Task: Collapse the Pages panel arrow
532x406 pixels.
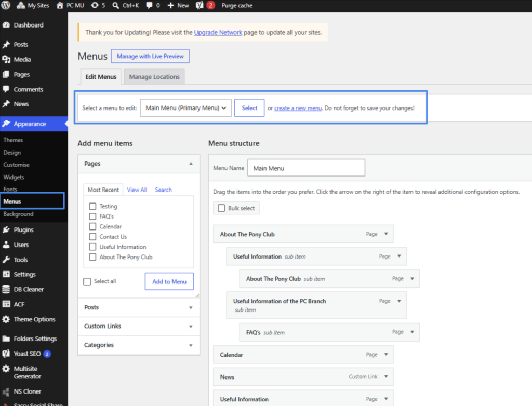Action: (x=191, y=164)
